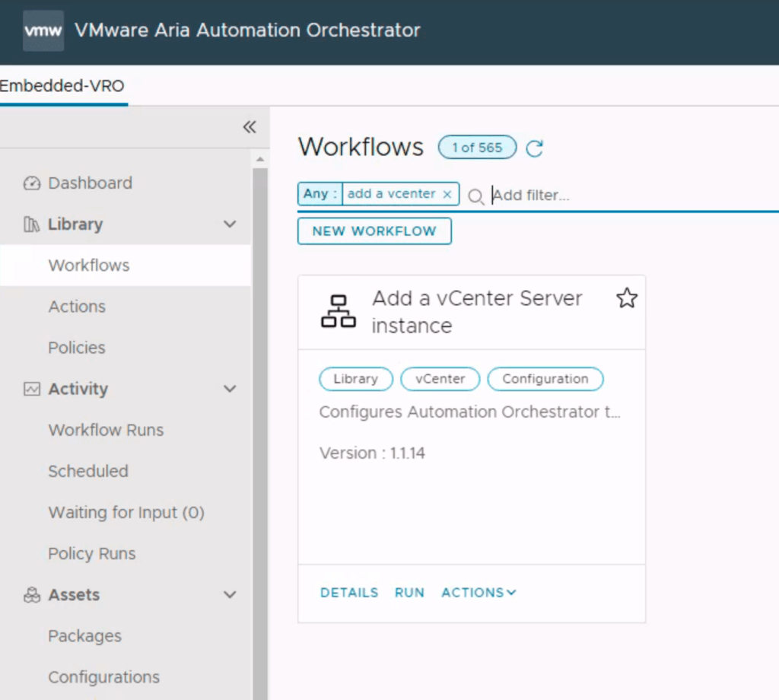Click the NEW WORKFLOW button
The height and width of the screenshot is (700, 779).
374,231
